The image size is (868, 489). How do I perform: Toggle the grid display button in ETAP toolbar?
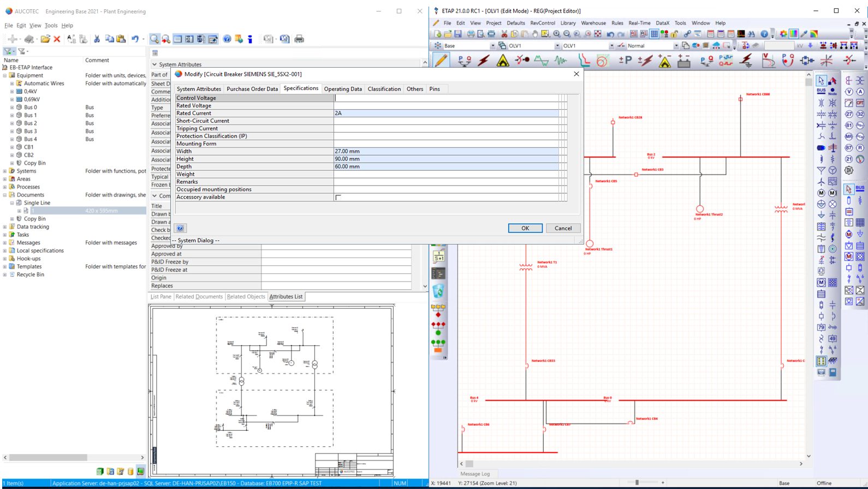coord(654,34)
